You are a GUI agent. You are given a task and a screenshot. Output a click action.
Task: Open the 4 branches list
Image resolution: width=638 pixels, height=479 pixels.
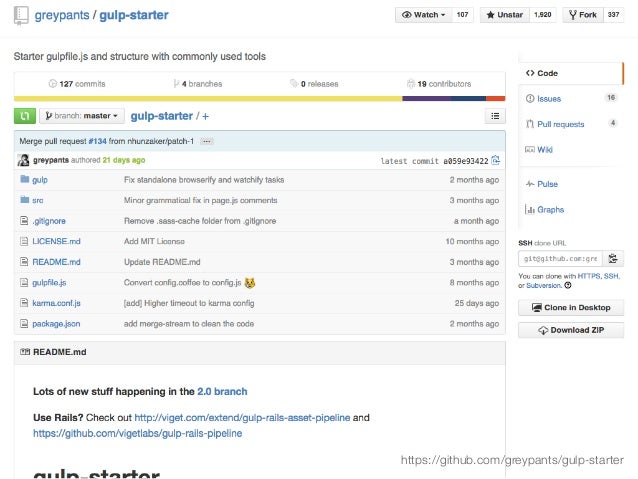click(x=198, y=84)
